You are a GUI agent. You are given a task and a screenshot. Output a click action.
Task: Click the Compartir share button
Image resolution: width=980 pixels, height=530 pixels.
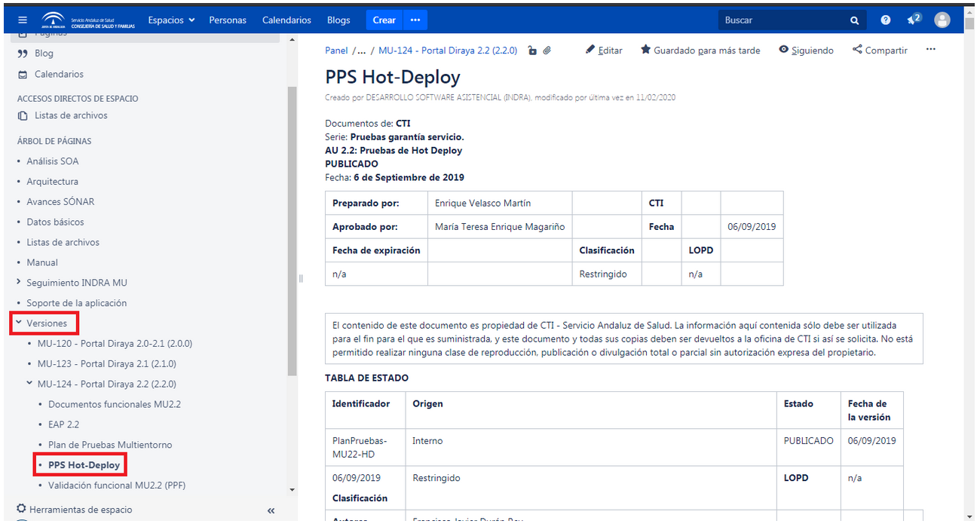pos(880,51)
